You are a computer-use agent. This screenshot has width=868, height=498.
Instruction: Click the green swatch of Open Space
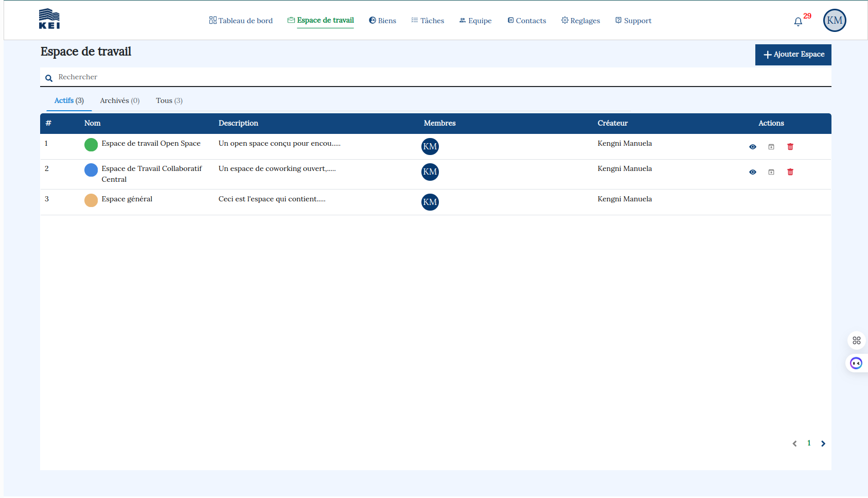91,145
